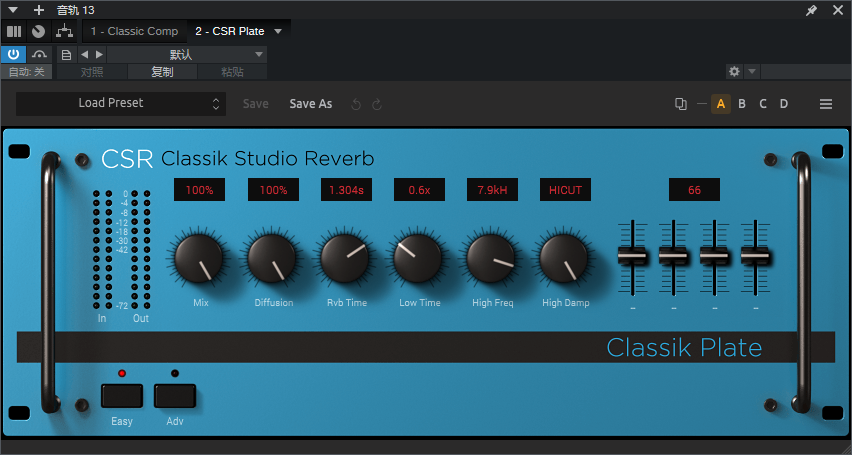Switch to 1 - Classic Comp tab
The image size is (852, 455).
click(134, 32)
